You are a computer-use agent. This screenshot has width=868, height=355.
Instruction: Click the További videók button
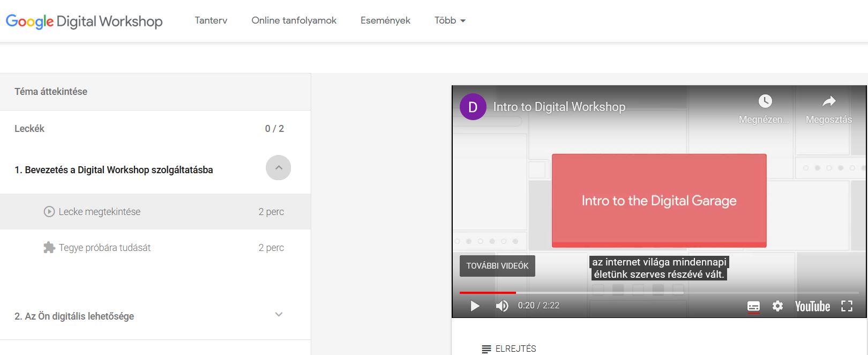[x=497, y=266]
